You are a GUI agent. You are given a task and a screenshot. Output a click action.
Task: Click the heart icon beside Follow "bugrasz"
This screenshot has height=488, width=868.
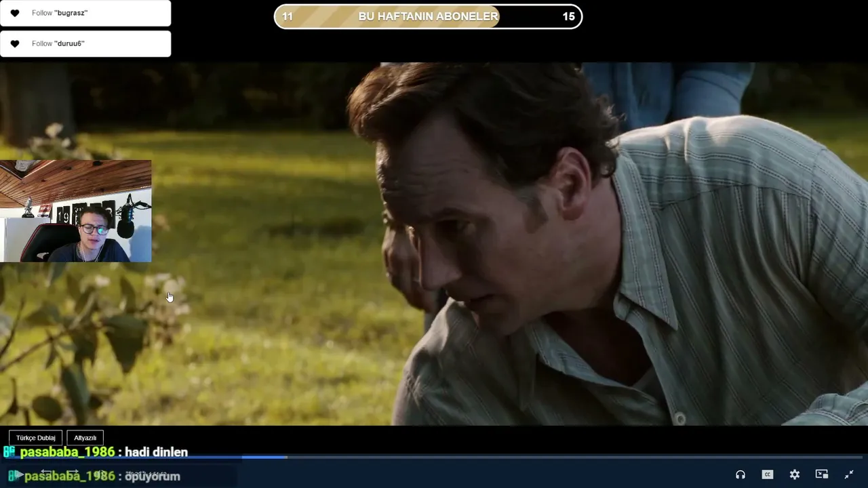click(15, 13)
